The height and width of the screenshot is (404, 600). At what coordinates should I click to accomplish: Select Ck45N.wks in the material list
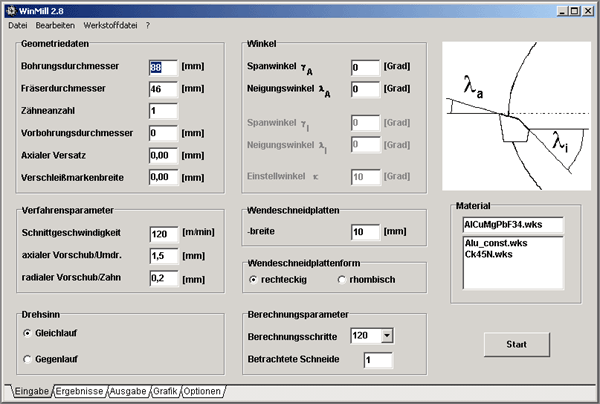coord(488,254)
